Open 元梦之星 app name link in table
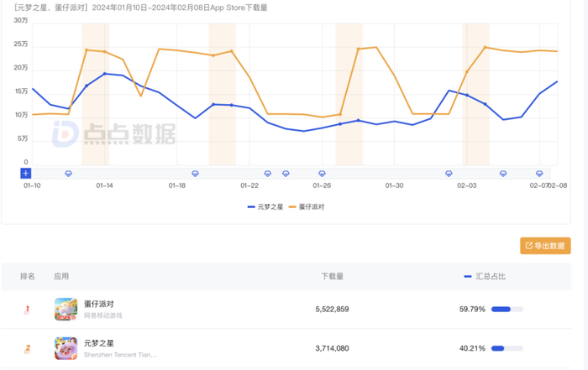Viewport: 588px width, 370px height. [99, 342]
